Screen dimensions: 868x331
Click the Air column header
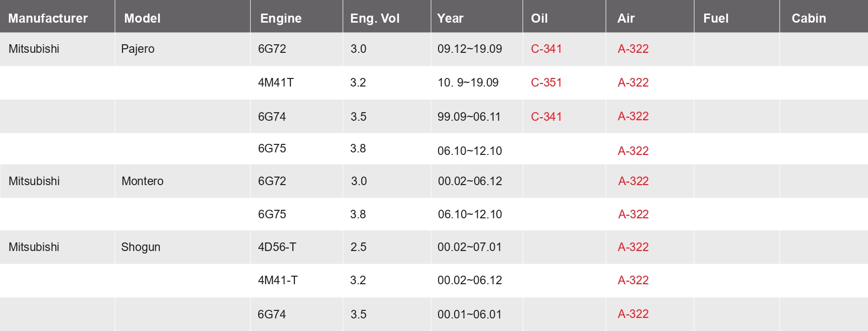click(626, 19)
